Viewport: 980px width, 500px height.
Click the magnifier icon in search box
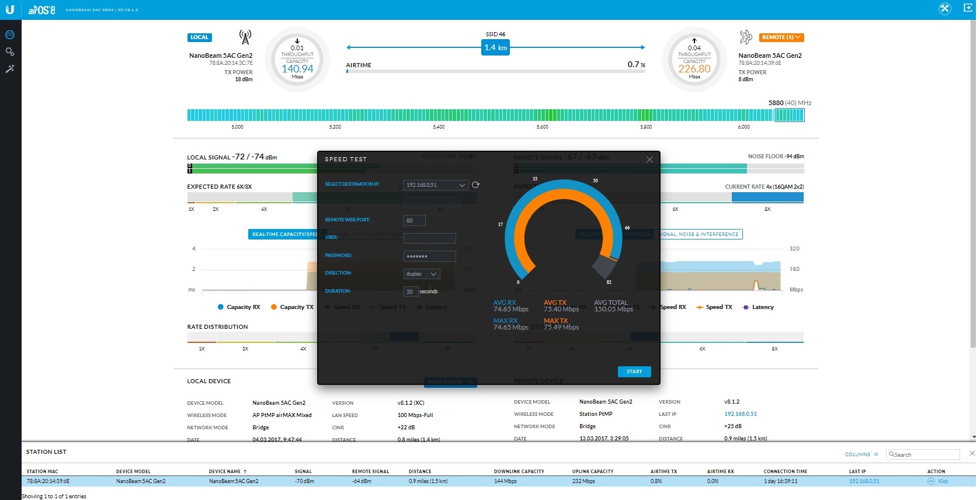click(x=891, y=454)
